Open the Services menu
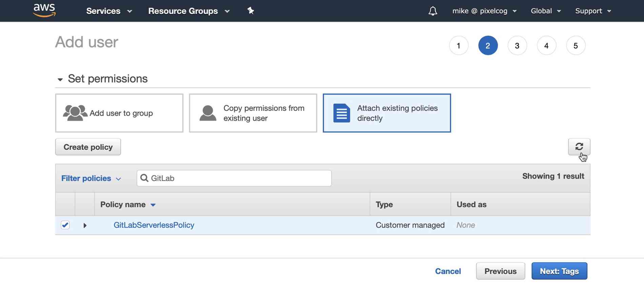The height and width of the screenshot is (284, 644). coord(109,11)
